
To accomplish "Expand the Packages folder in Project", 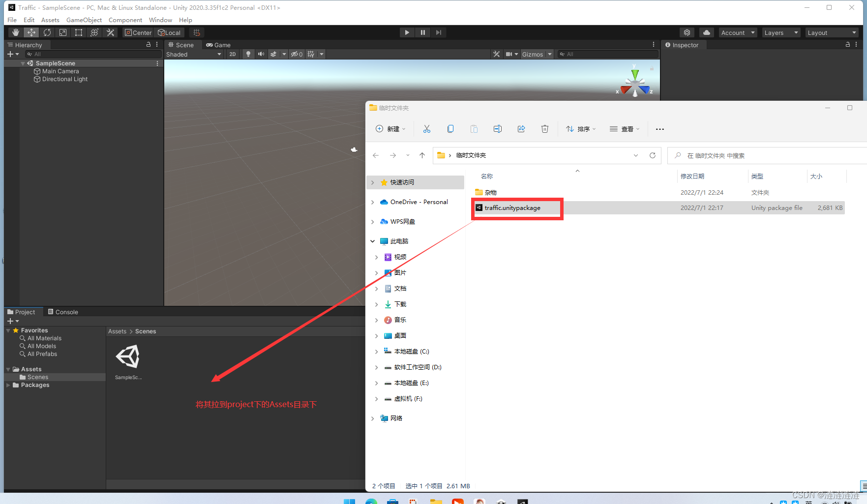I will tap(8, 385).
